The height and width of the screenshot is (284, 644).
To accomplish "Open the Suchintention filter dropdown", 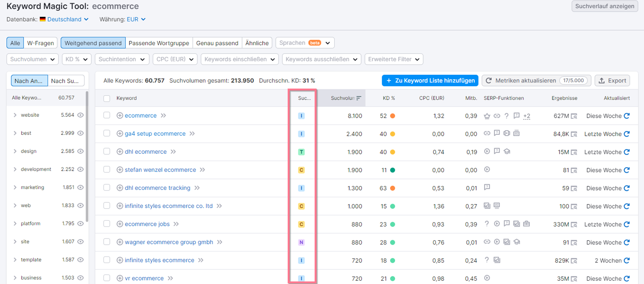I will (122, 59).
